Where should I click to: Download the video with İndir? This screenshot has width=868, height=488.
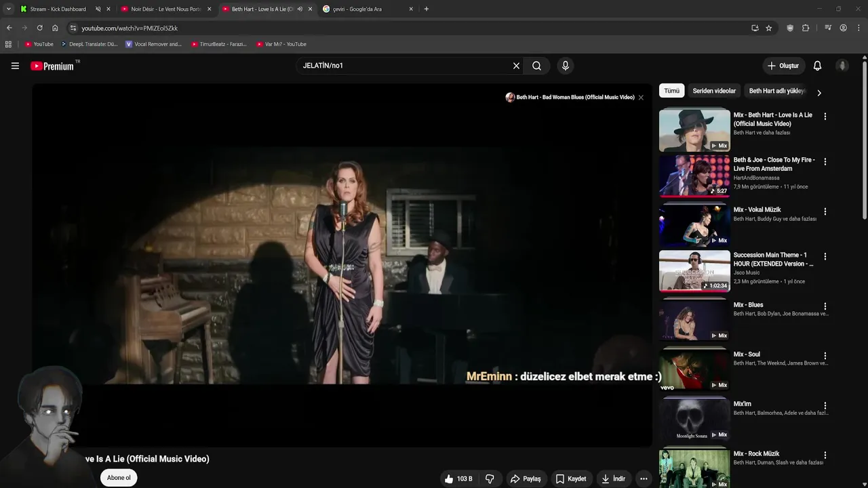[613, 479]
